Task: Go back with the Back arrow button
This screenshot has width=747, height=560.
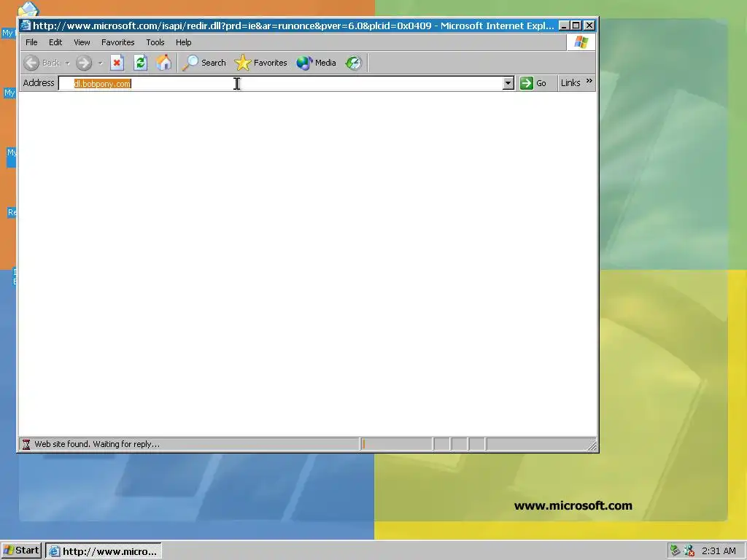Action: [42, 63]
